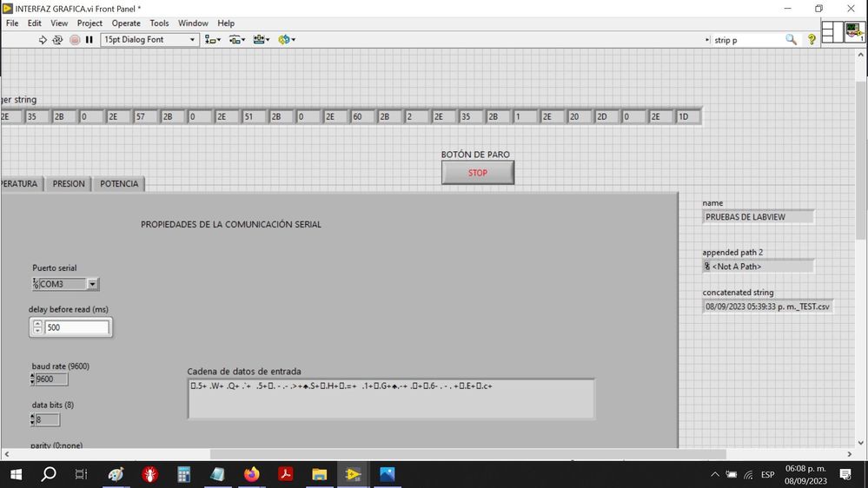This screenshot has height=488, width=868.
Task: Show hidden system tray icons
Action: click(x=715, y=474)
